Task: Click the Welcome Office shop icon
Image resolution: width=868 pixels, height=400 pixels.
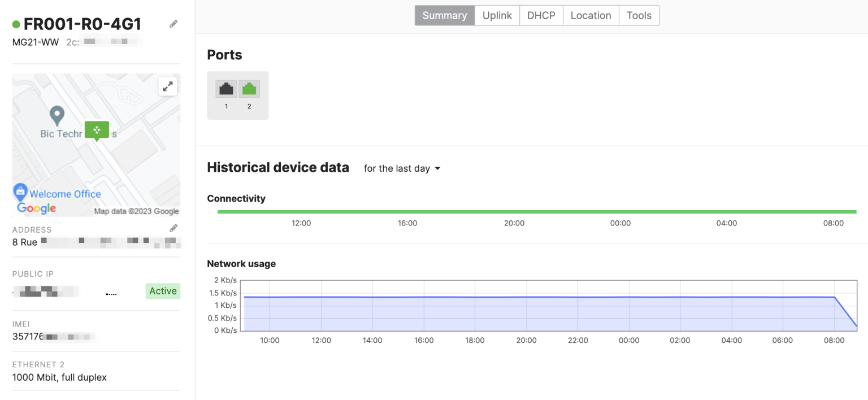Action: [x=20, y=192]
